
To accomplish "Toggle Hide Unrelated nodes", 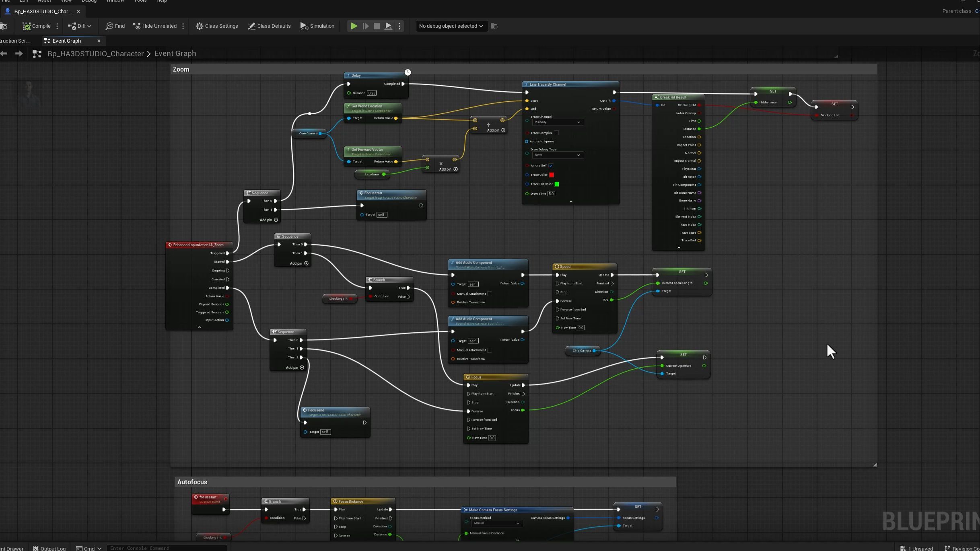I will [155, 26].
